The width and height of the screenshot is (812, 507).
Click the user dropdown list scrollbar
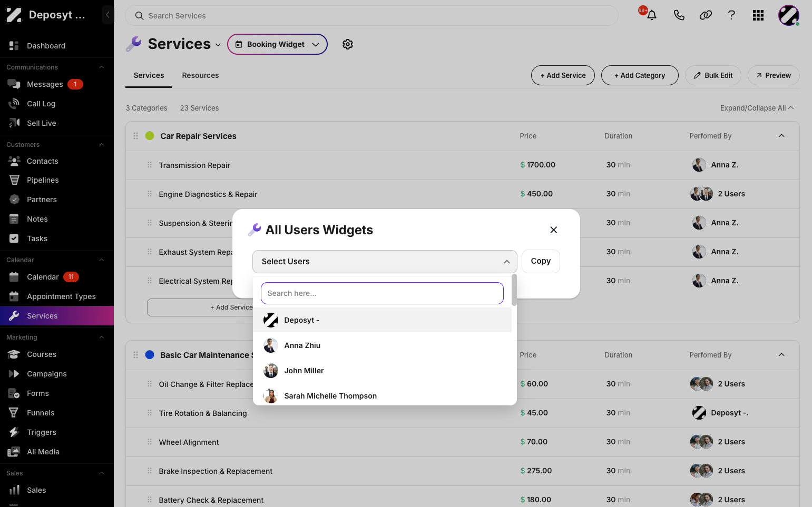click(x=514, y=290)
